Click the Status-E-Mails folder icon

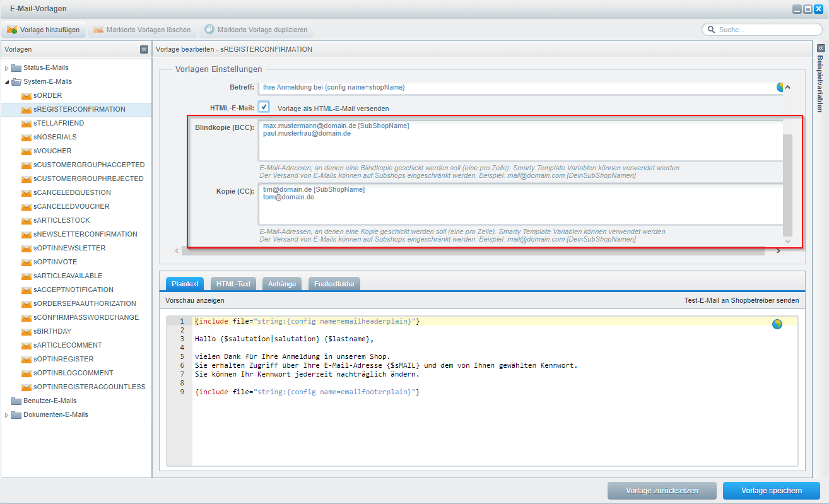(16, 67)
